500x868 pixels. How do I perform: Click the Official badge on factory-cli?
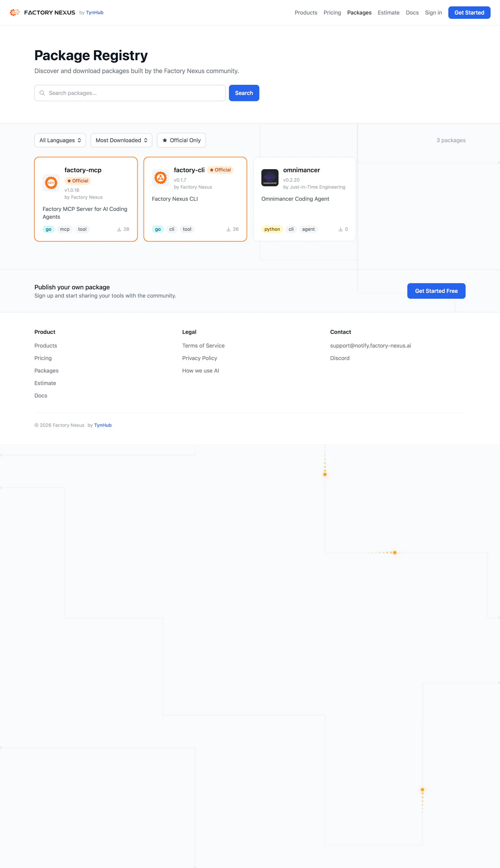(220, 170)
